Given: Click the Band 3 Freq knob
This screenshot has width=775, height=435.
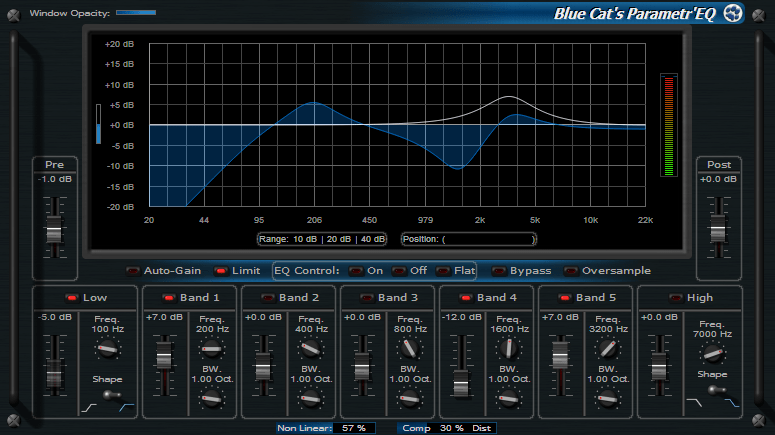Looking at the screenshot, I should [409, 349].
